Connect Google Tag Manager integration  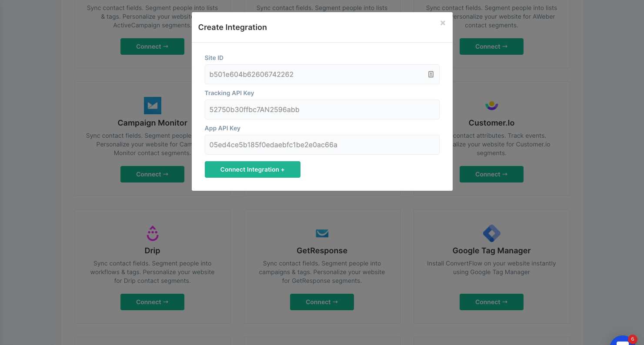tap(491, 302)
